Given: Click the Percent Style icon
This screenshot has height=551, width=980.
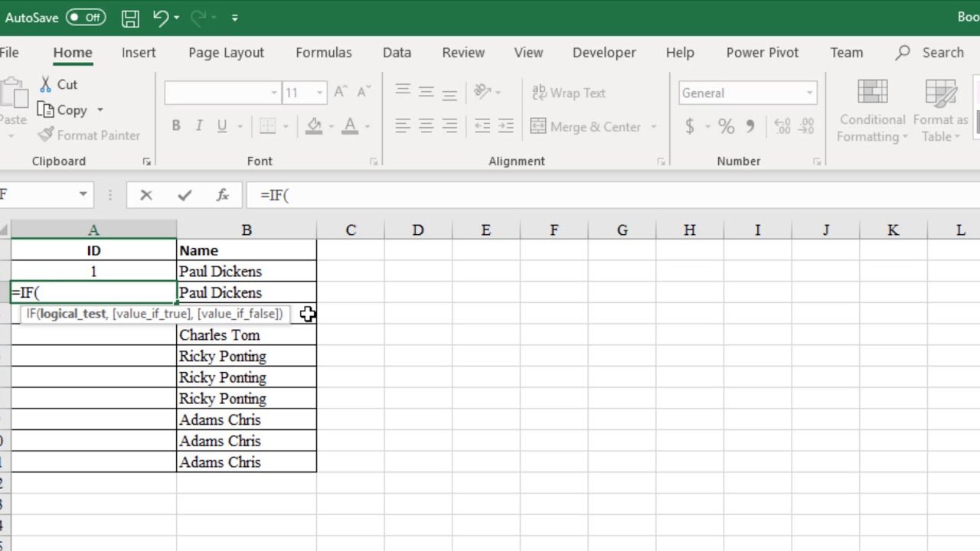Looking at the screenshot, I should click(x=726, y=126).
